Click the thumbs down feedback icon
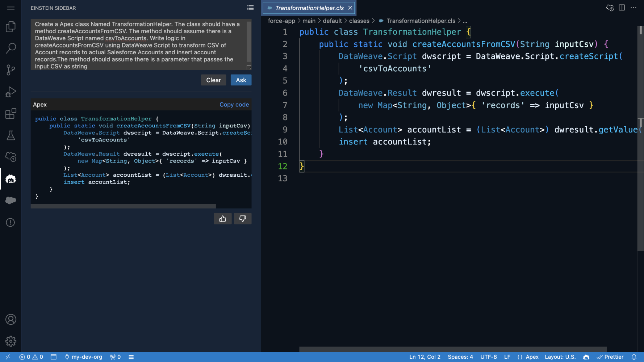This screenshot has height=362, width=644. (x=243, y=219)
